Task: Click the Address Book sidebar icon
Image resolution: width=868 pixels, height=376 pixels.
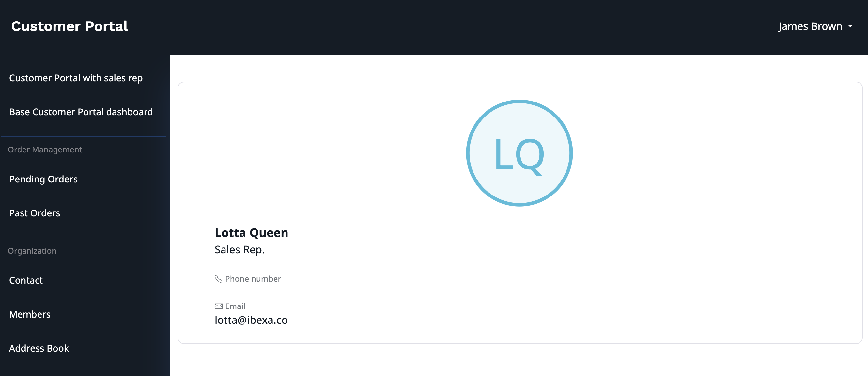Action: 39,348
